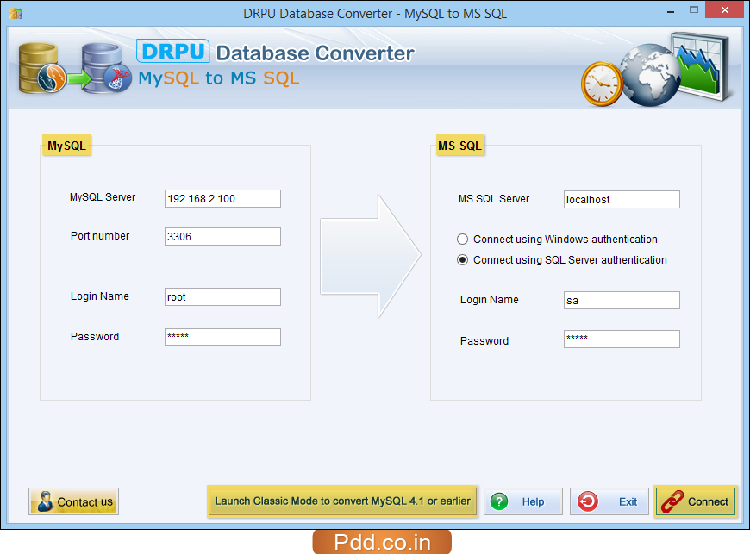This screenshot has height=560, width=750.
Task: Click the MS SQL database icon in header
Action: click(106, 68)
